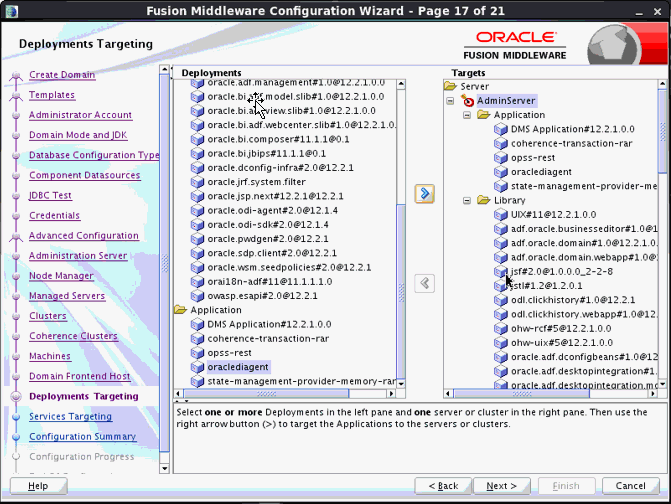Click icon beside oraclediagent in Targets
671x504 pixels.
coord(501,172)
